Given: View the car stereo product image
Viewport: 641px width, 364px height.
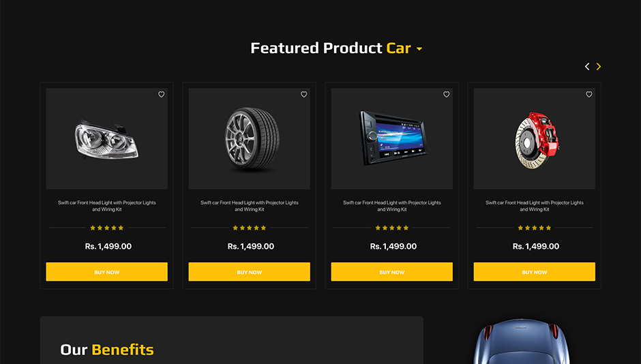Looking at the screenshot, I should coord(391,139).
